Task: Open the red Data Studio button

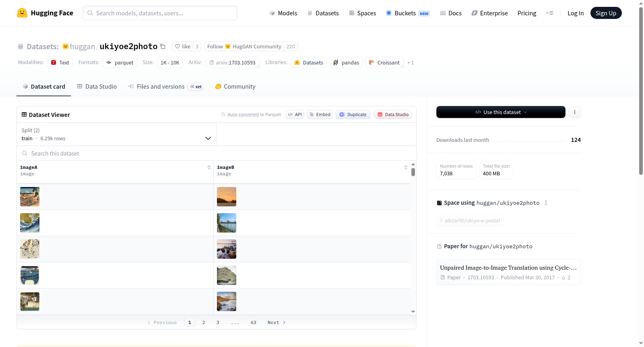Action: (x=393, y=114)
